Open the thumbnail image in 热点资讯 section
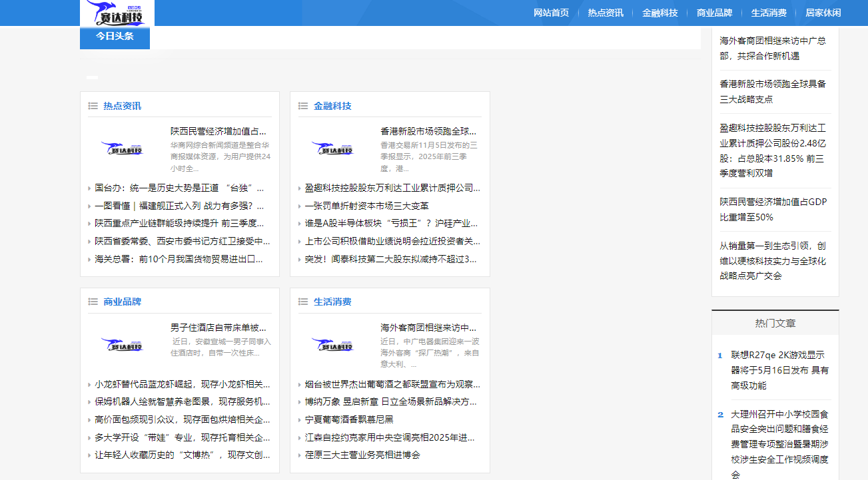 click(x=122, y=148)
